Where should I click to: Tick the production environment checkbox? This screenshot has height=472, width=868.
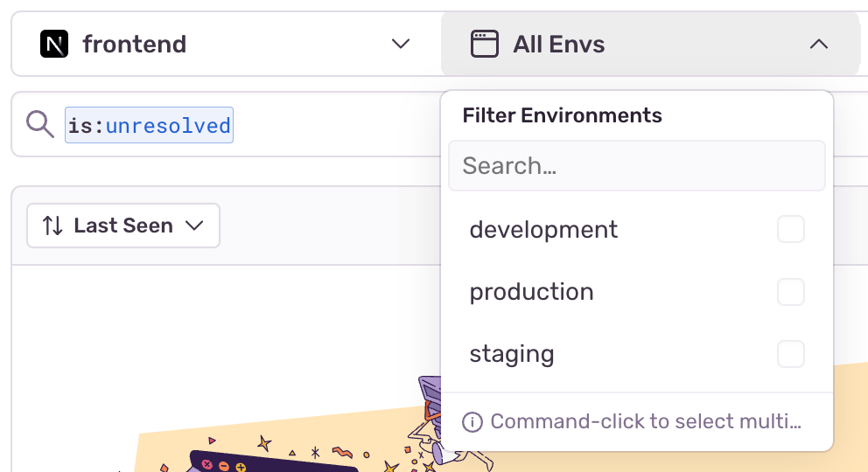click(790, 292)
